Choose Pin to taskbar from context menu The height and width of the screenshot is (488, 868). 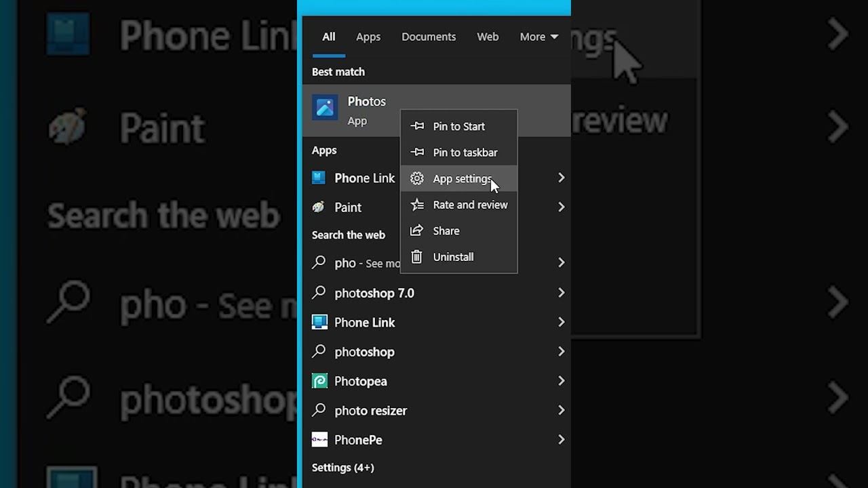[x=459, y=152]
